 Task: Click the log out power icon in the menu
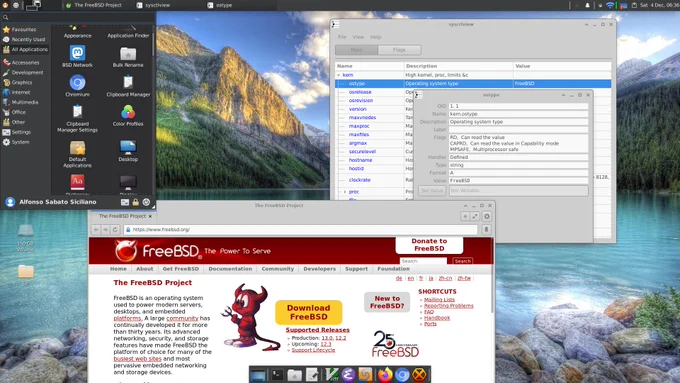(x=146, y=202)
